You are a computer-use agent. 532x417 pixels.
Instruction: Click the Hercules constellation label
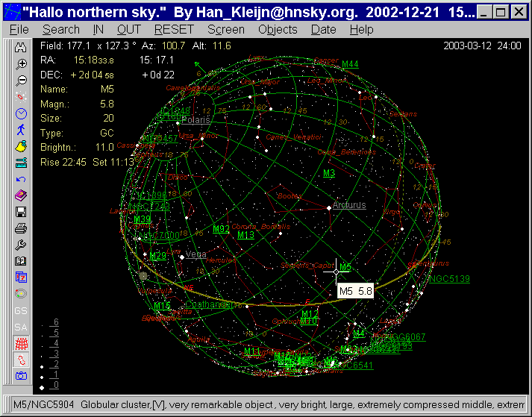pos(221,260)
